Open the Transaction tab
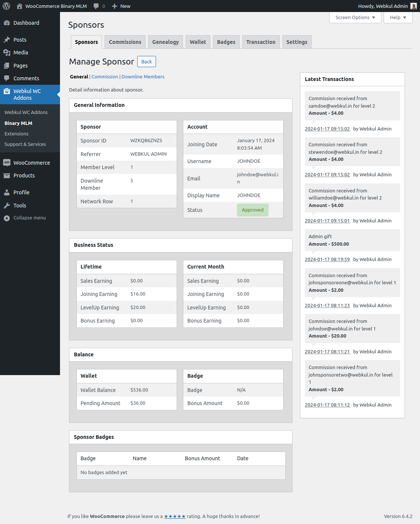 (x=261, y=42)
